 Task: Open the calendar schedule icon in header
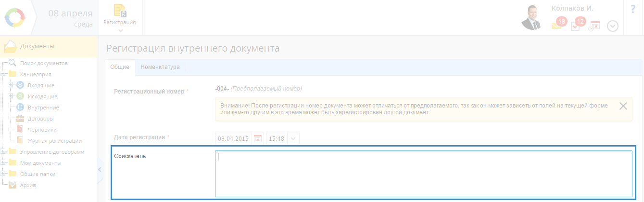click(594, 26)
